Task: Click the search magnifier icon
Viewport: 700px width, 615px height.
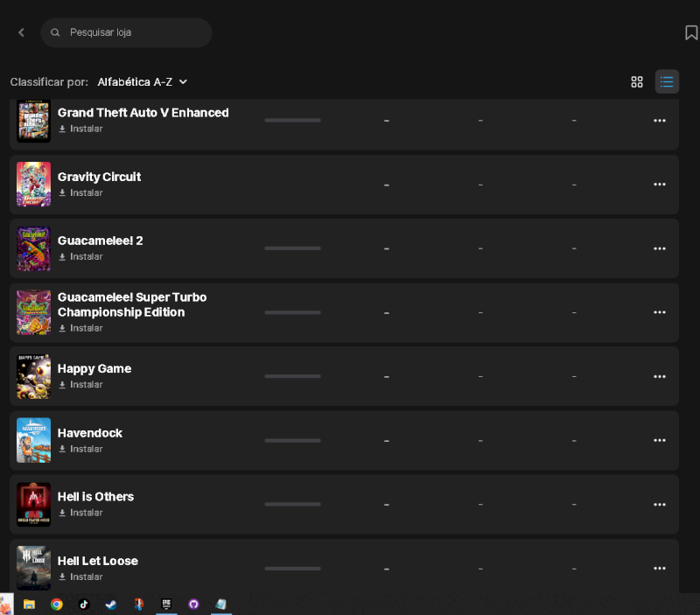Action: 55,32
